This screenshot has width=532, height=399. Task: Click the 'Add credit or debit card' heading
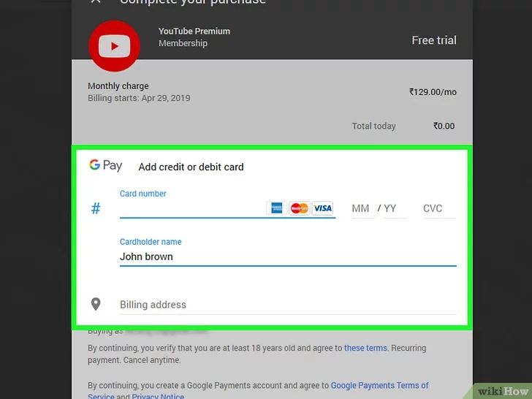[x=191, y=167]
